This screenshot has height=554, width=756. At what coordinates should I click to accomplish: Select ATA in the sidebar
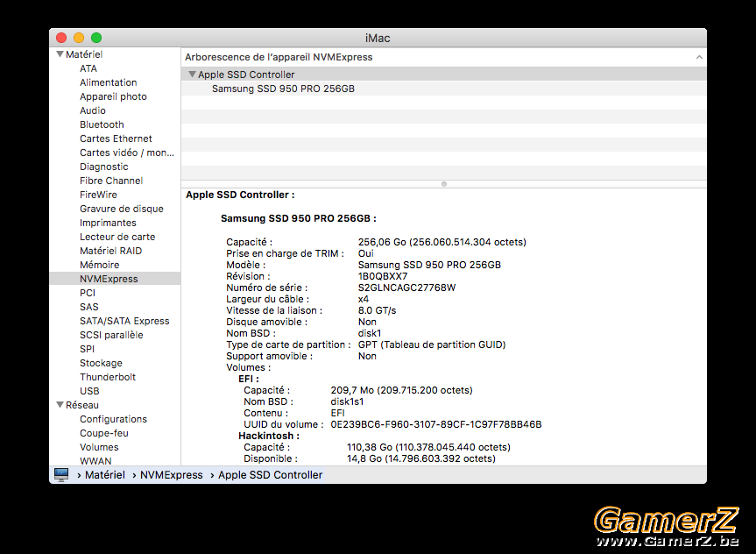tap(88, 68)
